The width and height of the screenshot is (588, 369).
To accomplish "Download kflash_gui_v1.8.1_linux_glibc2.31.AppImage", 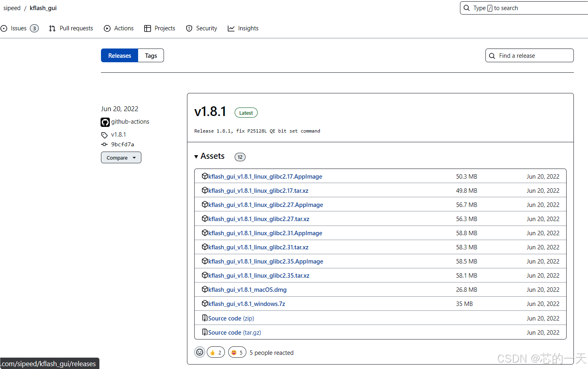I will (265, 233).
